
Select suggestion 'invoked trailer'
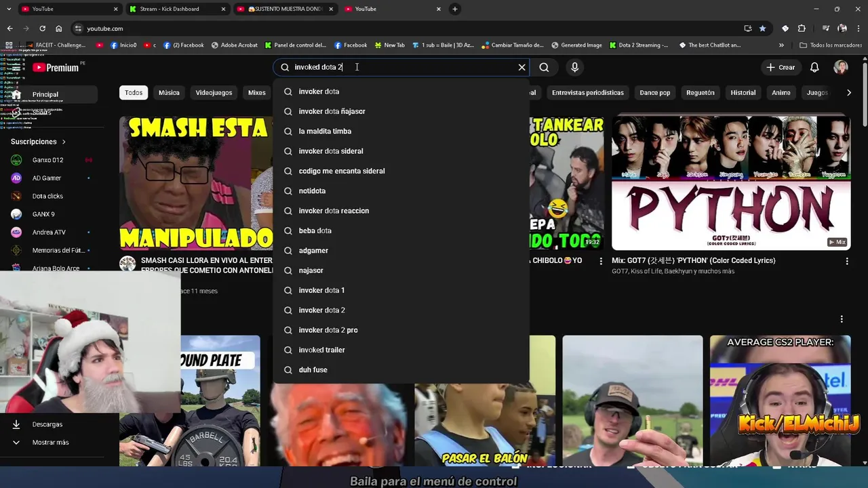[x=401, y=350]
